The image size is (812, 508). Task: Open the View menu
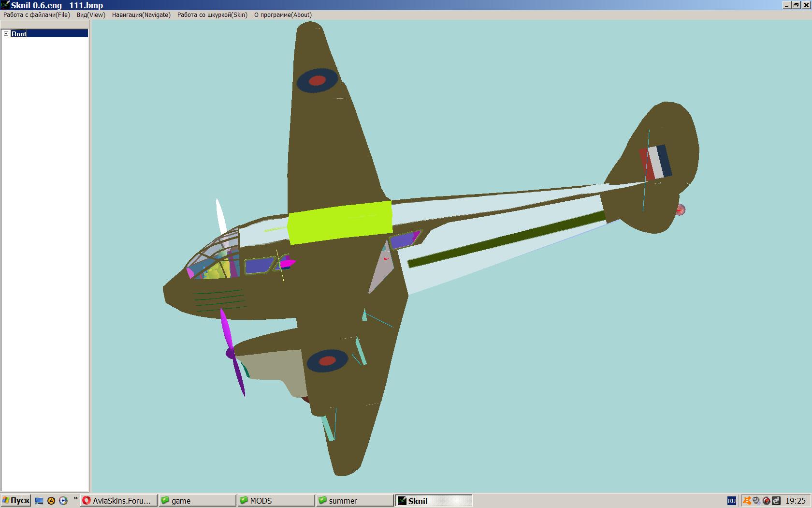click(91, 15)
